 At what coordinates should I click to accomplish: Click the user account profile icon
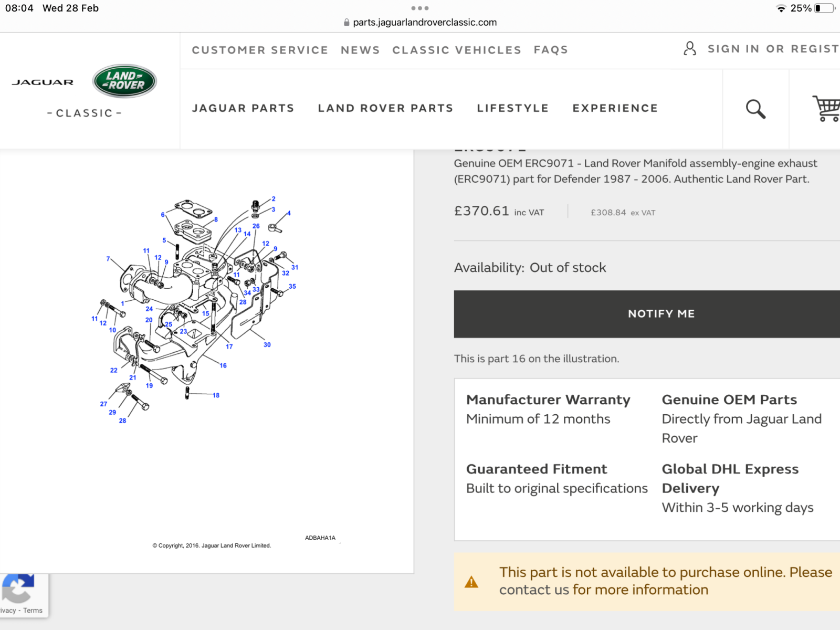[690, 49]
